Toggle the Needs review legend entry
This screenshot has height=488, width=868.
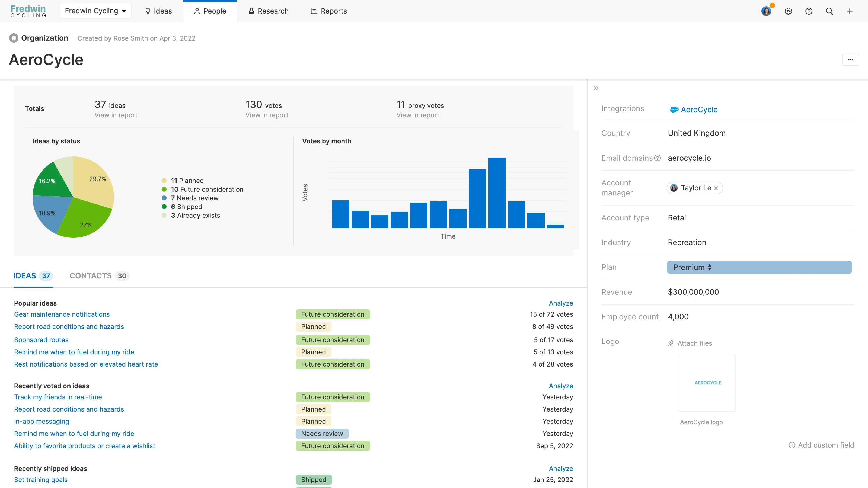coord(194,198)
